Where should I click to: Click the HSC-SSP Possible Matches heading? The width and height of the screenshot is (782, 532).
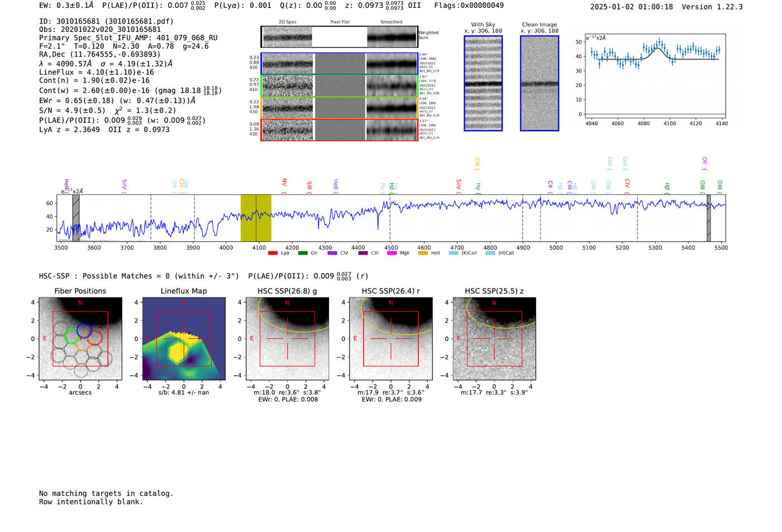tap(139, 276)
